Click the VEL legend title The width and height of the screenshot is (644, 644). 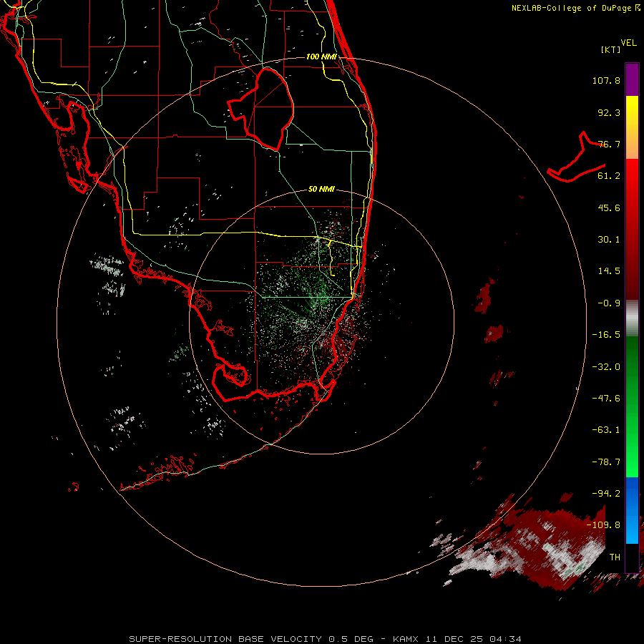click(628, 43)
